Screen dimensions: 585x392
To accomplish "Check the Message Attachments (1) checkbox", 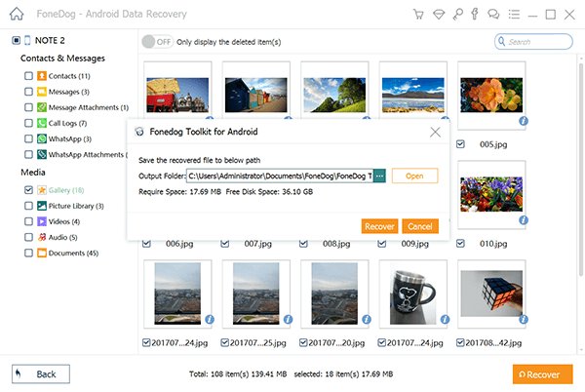I will pos(28,107).
